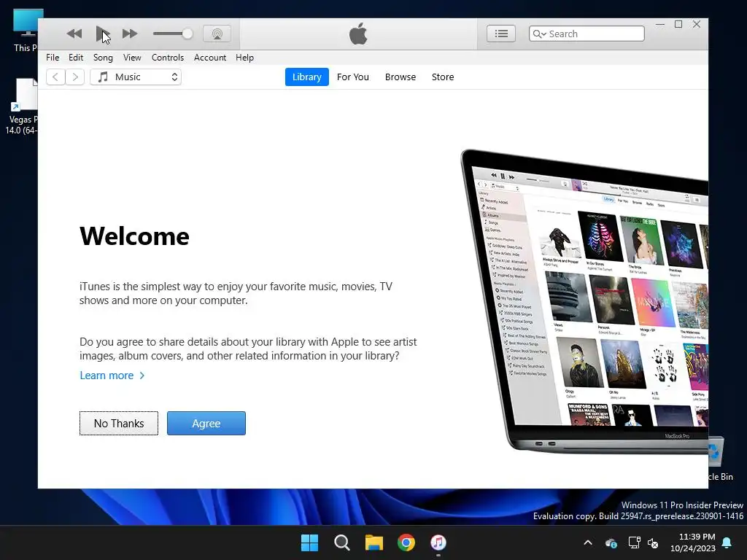Click the MacBook iTunes preview image
747x560 pixels.
coord(584,301)
